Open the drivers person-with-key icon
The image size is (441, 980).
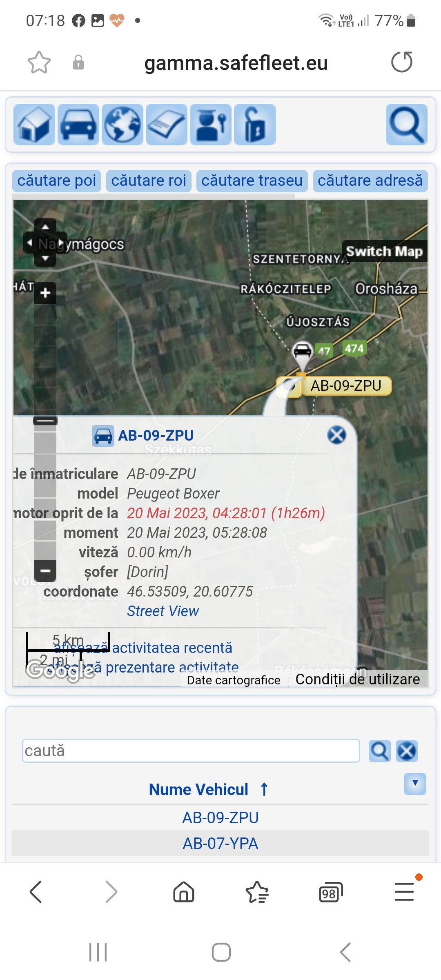coord(211,125)
